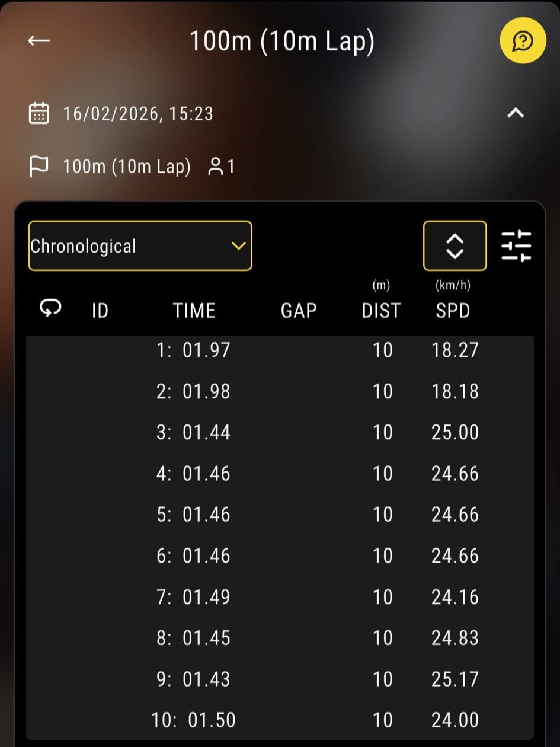Tap the back arrow icon

point(39,41)
